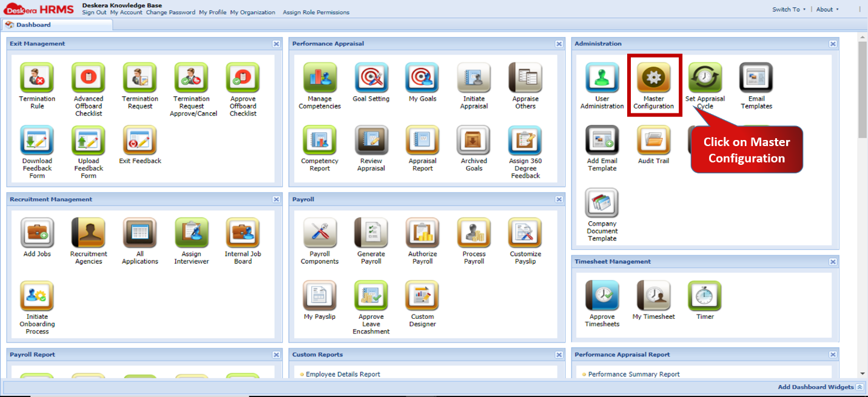Open the Initiate Onboarding Process tool
This screenshot has height=397, width=868.
click(36, 294)
